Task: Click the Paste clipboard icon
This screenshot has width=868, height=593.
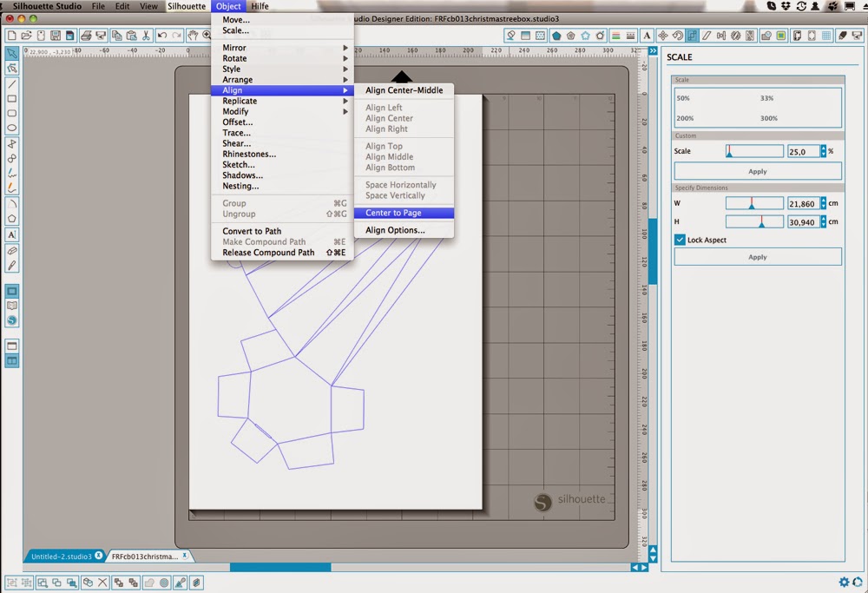Action: click(131, 36)
